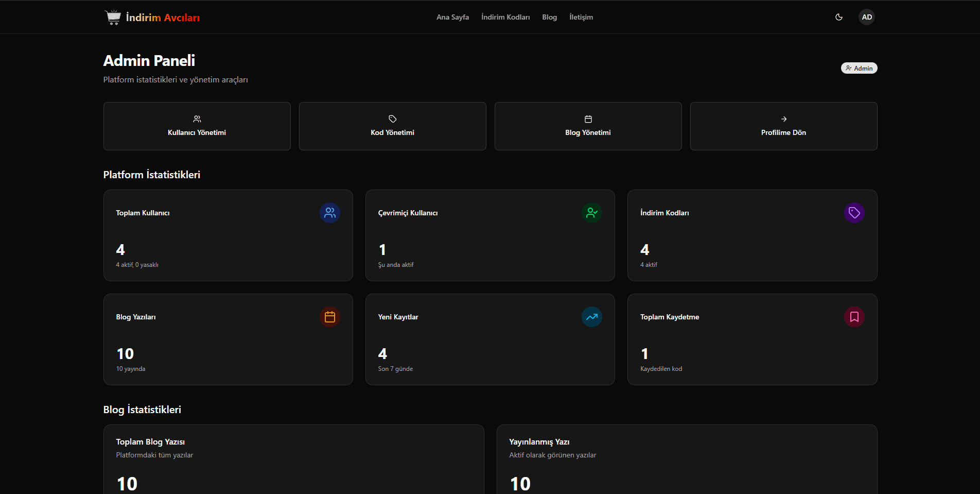This screenshot has width=980, height=494.
Task: Open İletişim from the navigation menu
Action: [x=581, y=17]
